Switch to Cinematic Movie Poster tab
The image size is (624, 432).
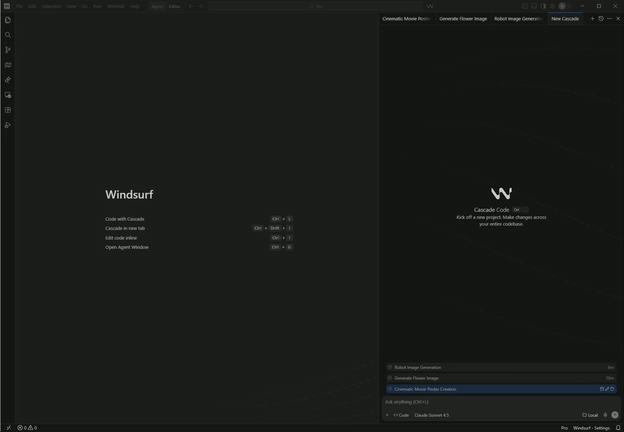pyautogui.click(x=407, y=19)
